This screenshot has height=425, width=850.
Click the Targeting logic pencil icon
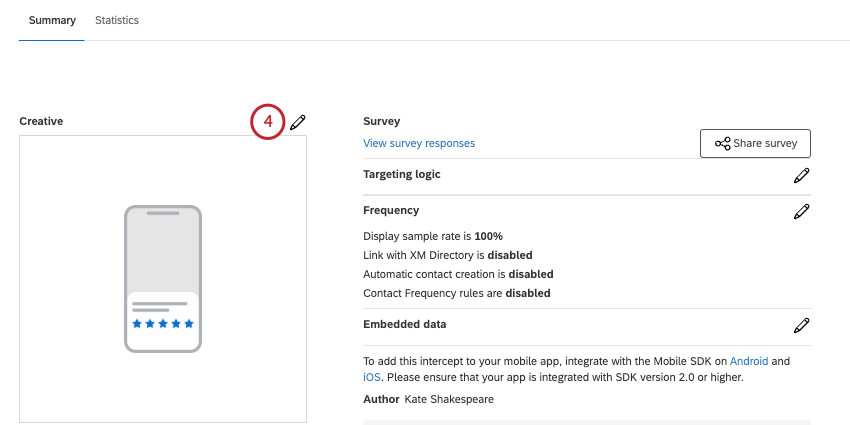click(x=801, y=175)
